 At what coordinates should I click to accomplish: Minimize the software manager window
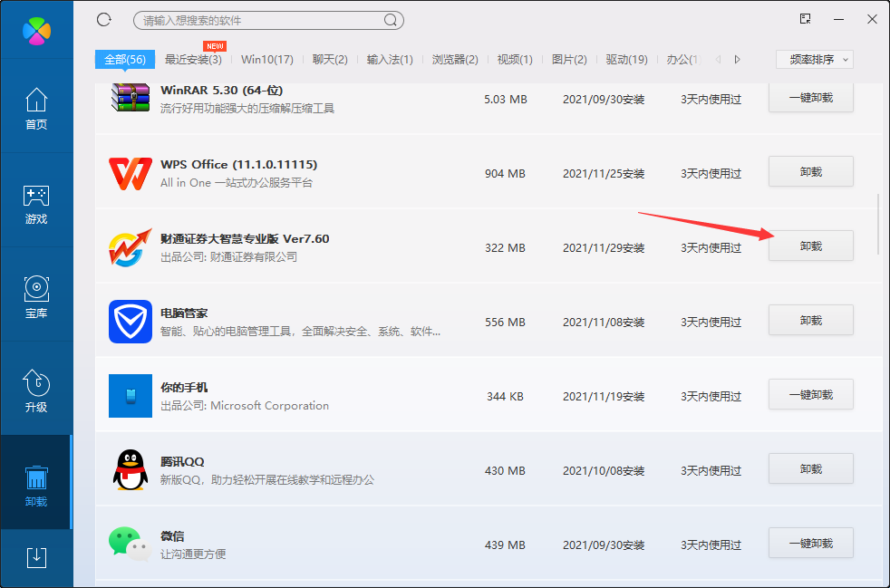coord(839,19)
